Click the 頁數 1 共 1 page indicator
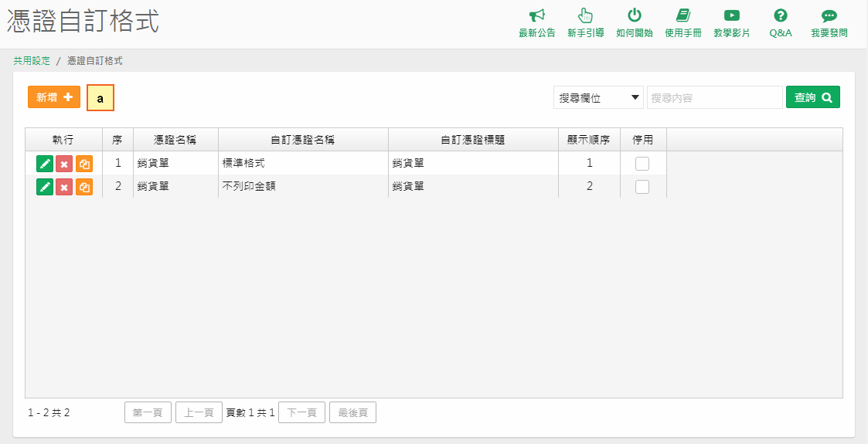This screenshot has height=444, width=868. pos(250,412)
